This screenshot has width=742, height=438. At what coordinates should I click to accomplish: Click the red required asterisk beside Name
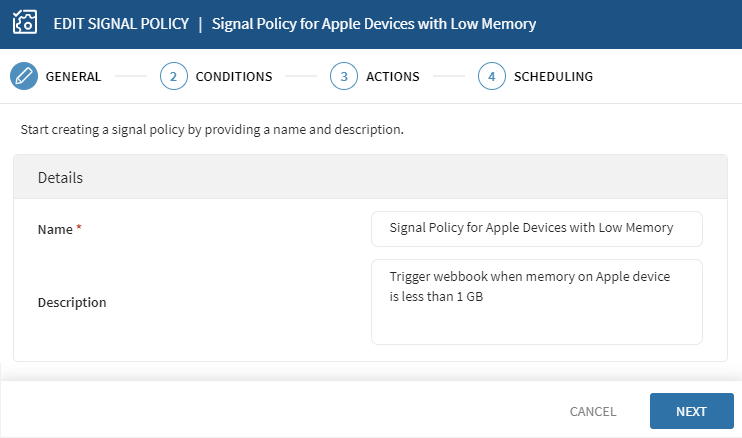79,228
